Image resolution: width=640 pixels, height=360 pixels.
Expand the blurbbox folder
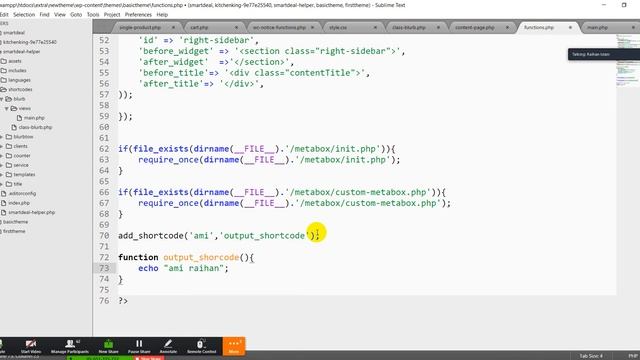[x=2, y=137]
